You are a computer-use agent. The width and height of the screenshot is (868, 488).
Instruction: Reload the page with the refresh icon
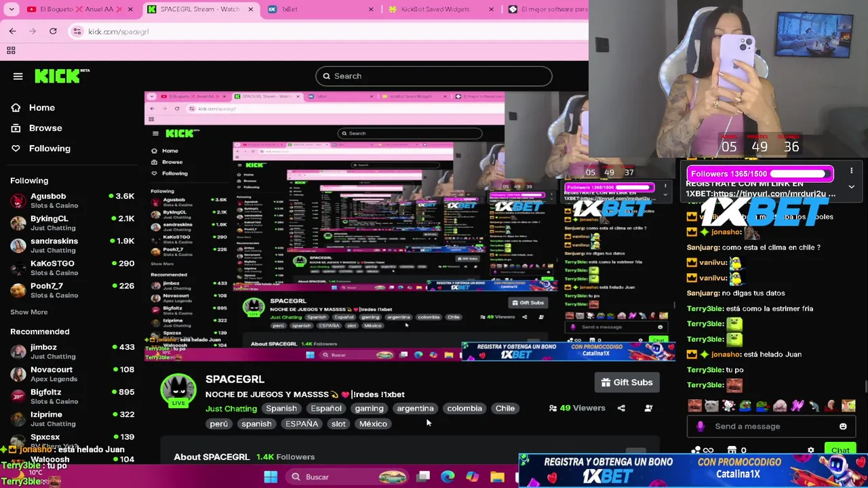coord(53,31)
